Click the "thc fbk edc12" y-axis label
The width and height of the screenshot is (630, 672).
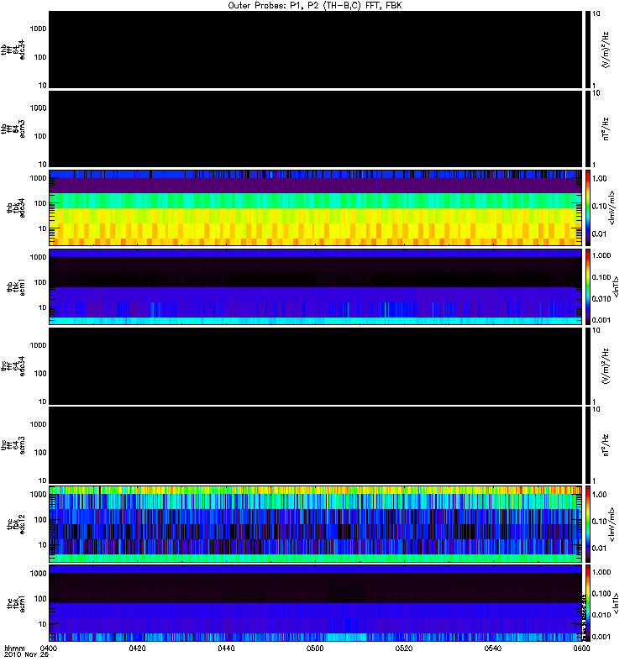point(16,523)
